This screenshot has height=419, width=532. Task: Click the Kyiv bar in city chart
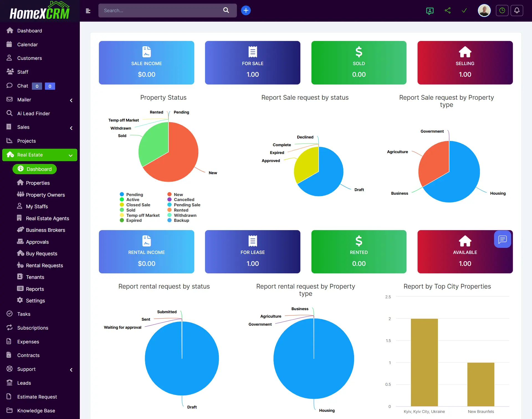click(x=424, y=362)
